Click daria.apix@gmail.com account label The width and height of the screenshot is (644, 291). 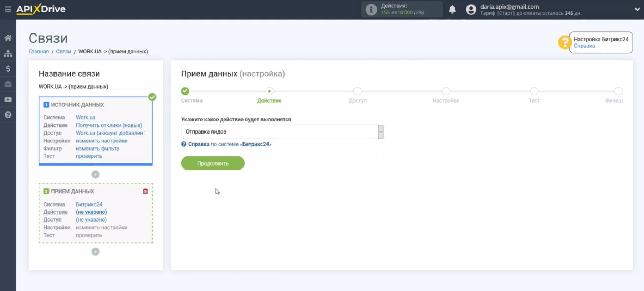tap(510, 6)
